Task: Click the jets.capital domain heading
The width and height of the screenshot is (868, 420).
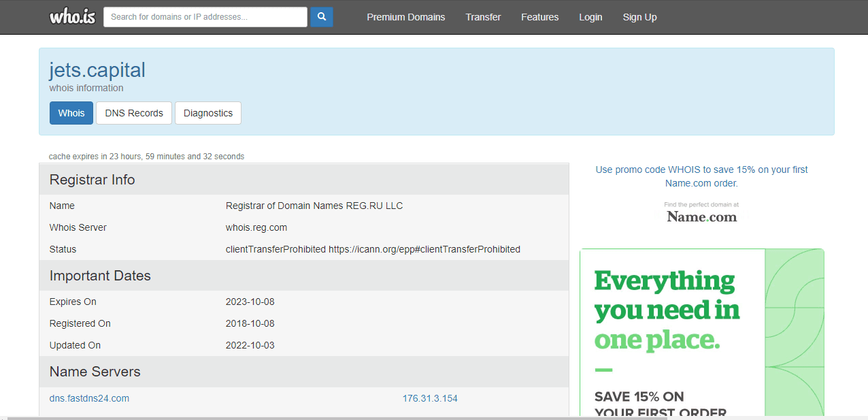Action: (97, 70)
